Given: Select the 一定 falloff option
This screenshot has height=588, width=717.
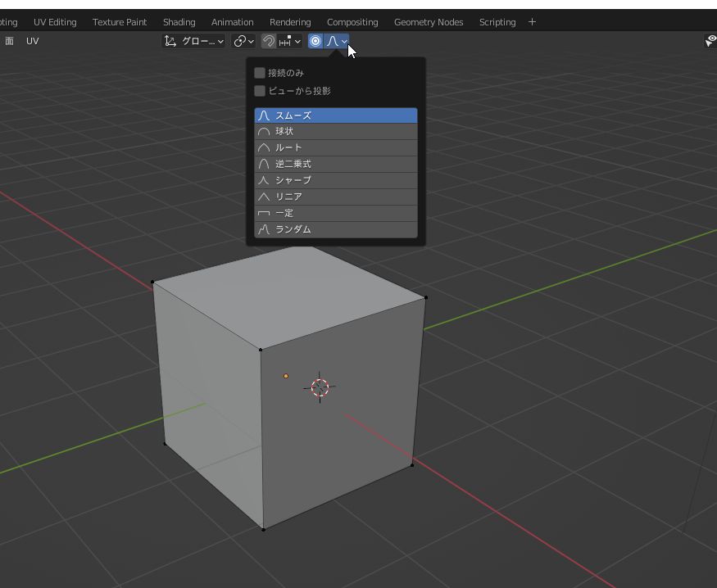Looking at the screenshot, I should coord(336,214).
